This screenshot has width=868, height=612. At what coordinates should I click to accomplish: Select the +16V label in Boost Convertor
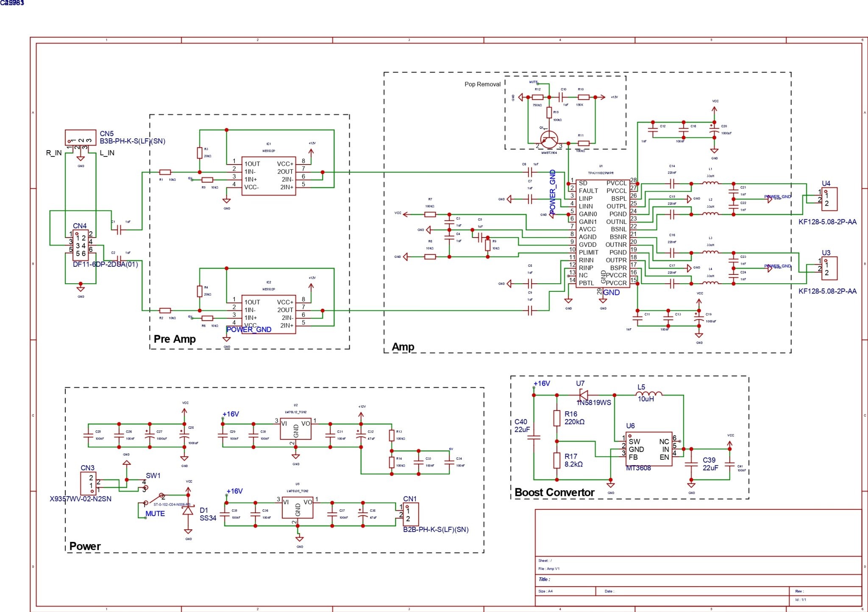[x=542, y=383]
